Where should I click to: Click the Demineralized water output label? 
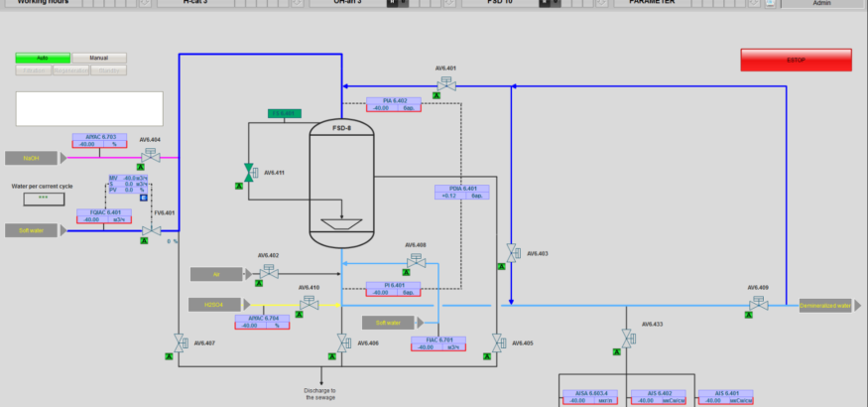pos(825,305)
